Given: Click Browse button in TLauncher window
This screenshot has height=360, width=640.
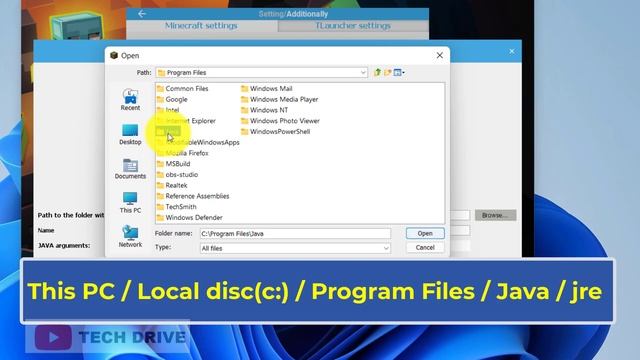Looking at the screenshot, I should 495,215.
